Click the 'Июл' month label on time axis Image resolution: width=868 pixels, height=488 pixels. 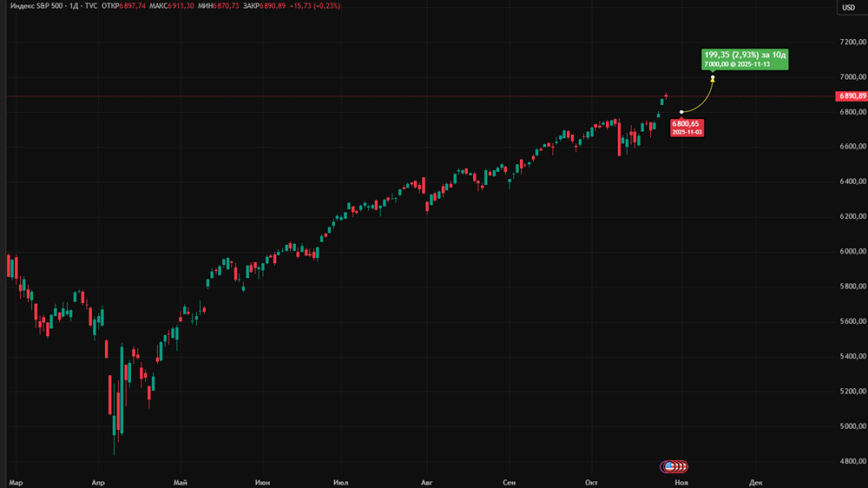coord(341,483)
